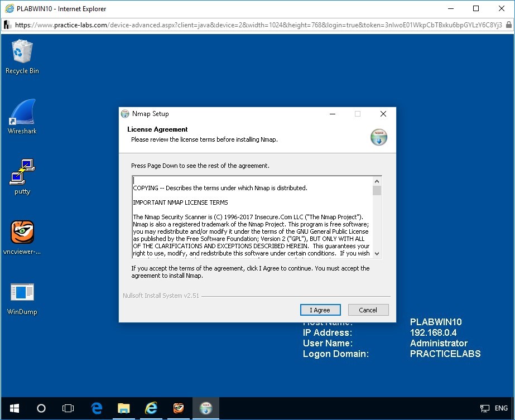Click the Internet Explorer title bar logo

coord(10,8)
